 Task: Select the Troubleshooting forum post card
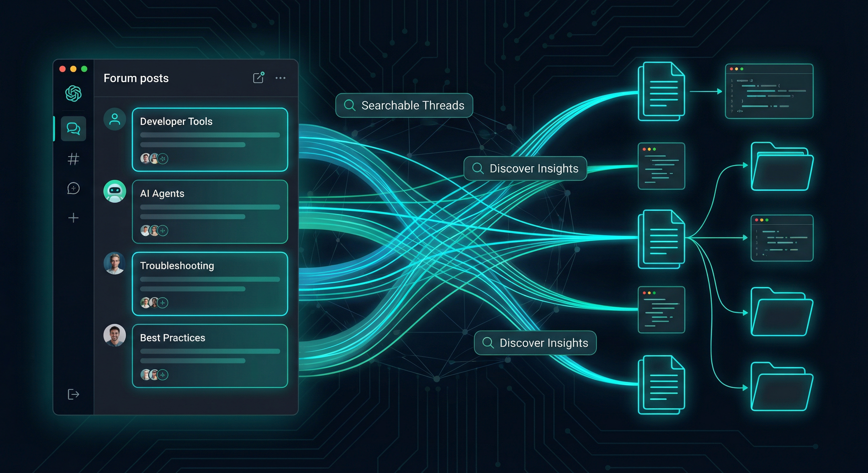click(x=210, y=284)
